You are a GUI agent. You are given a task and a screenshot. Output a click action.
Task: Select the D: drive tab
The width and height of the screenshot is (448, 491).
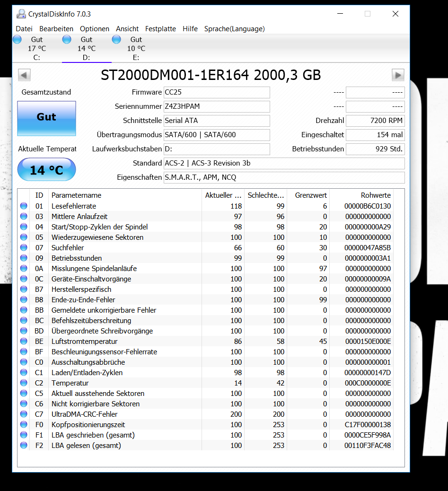pos(87,49)
